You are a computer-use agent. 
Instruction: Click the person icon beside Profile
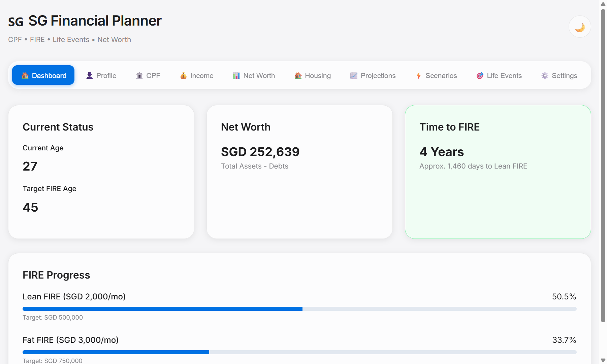tap(89, 76)
